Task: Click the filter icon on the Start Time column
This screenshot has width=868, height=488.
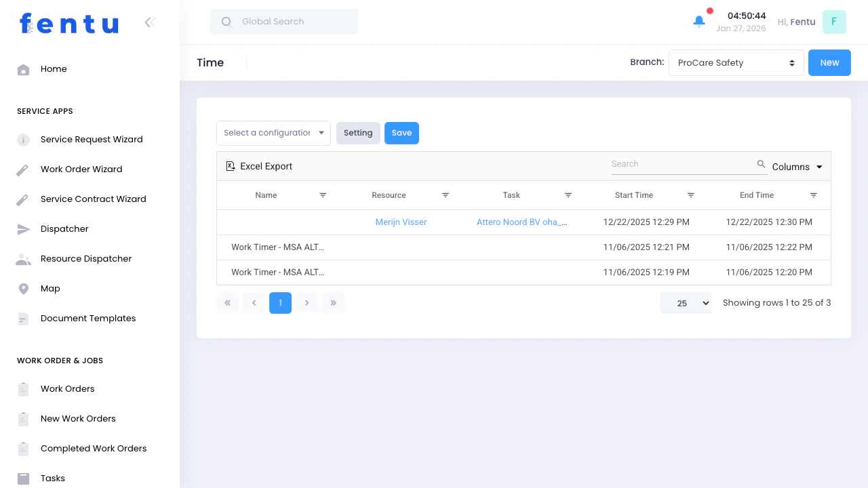Action: (691, 195)
